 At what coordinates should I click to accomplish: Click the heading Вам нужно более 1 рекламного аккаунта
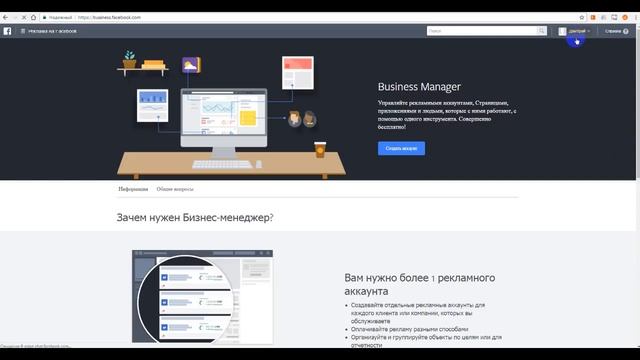pos(420,284)
